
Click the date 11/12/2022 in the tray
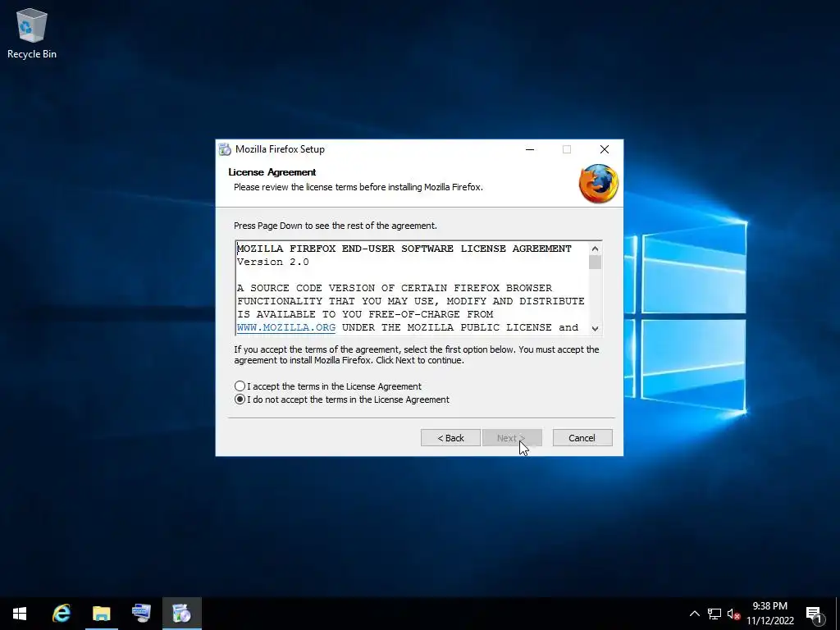(769, 621)
